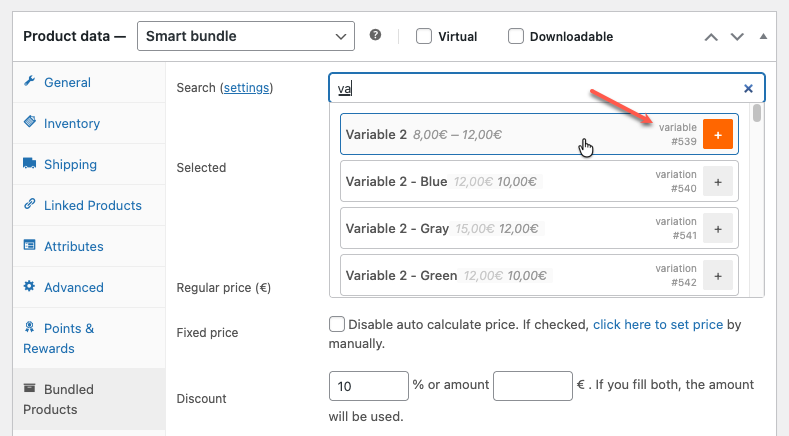
Task: Open the Advanced tab
Action: 89,287
